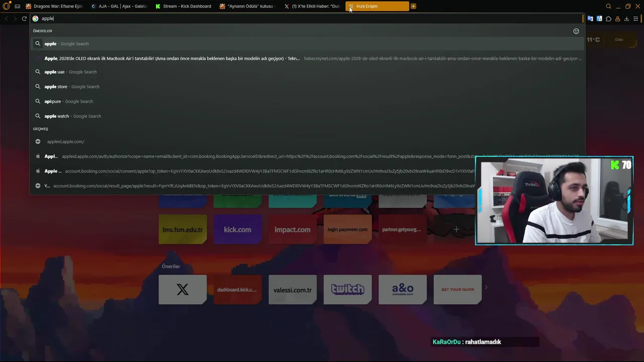The height and width of the screenshot is (362, 644).
Task: Go back with the back arrow
Action: (6, 19)
